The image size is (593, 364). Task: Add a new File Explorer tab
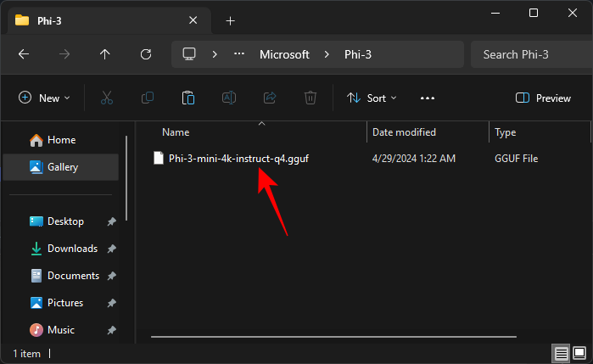(230, 21)
